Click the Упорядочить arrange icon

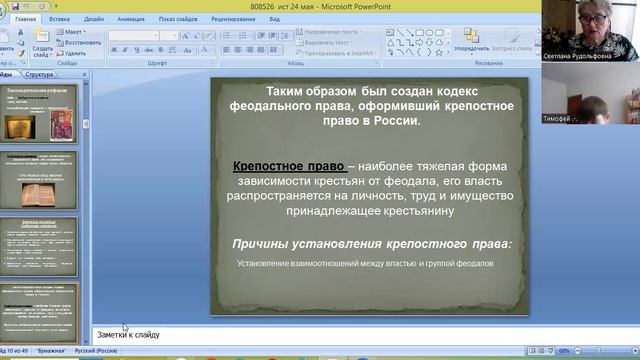tap(471, 36)
